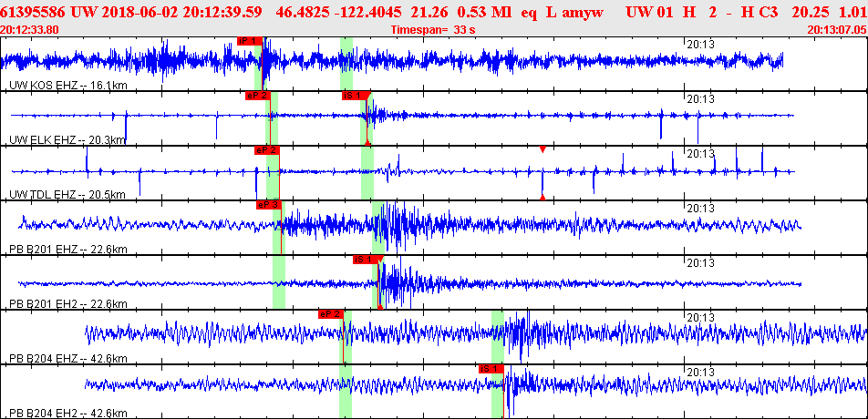Screen dimensions: 868x419
Task: Click the red triangle marker atop TDL trace
Action: [x=542, y=149]
